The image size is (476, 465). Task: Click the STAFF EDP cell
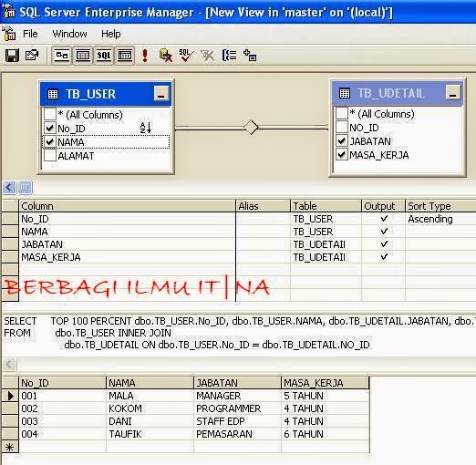(237, 421)
